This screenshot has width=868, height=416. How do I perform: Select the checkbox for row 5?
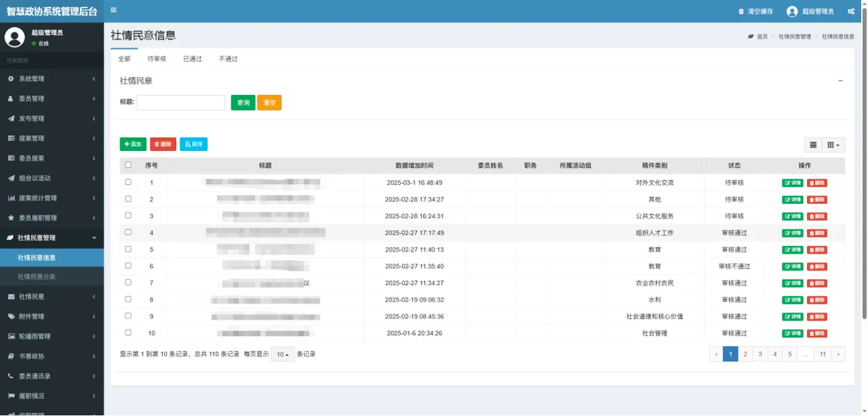pos(128,249)
